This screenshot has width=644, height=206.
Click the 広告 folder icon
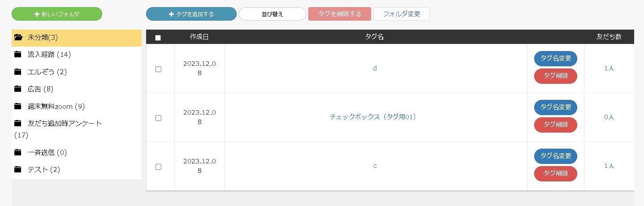point(18,89)
